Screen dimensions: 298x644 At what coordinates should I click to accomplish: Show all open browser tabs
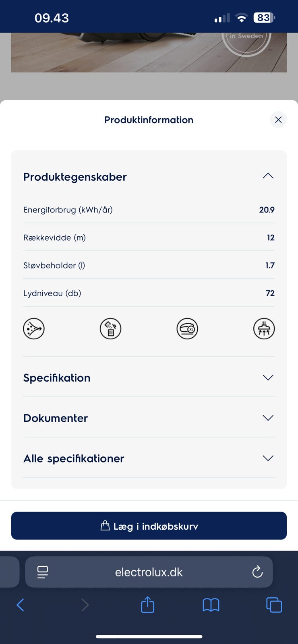[x=274, y=605]
